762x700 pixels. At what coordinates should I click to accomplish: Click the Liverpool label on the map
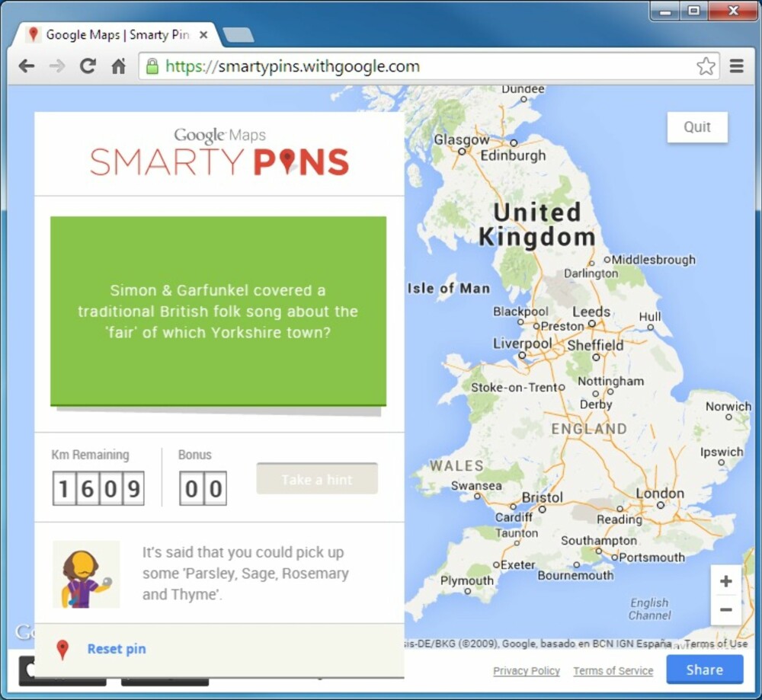coord(523,344)
